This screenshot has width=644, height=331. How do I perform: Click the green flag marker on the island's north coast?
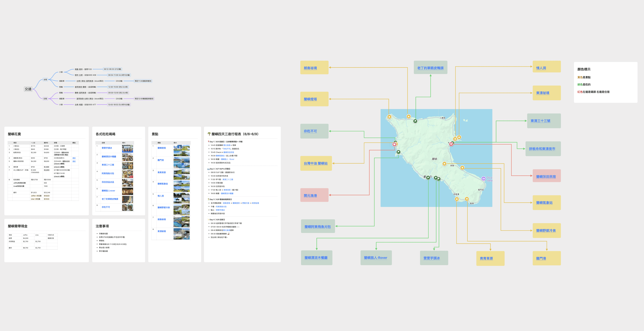tap(415, 121)
